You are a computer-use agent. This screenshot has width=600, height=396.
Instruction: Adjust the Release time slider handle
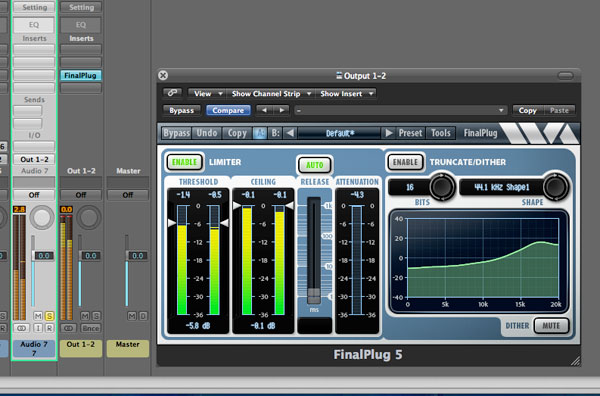pos(314,295)
